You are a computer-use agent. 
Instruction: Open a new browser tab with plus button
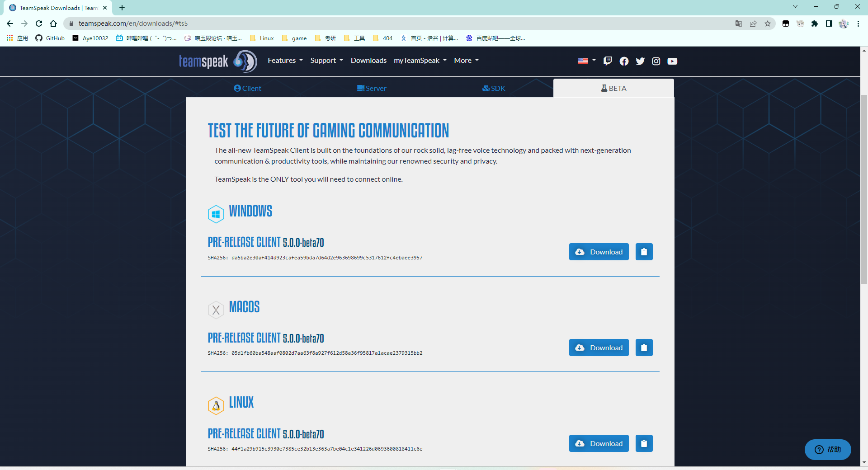pos(122,8)
